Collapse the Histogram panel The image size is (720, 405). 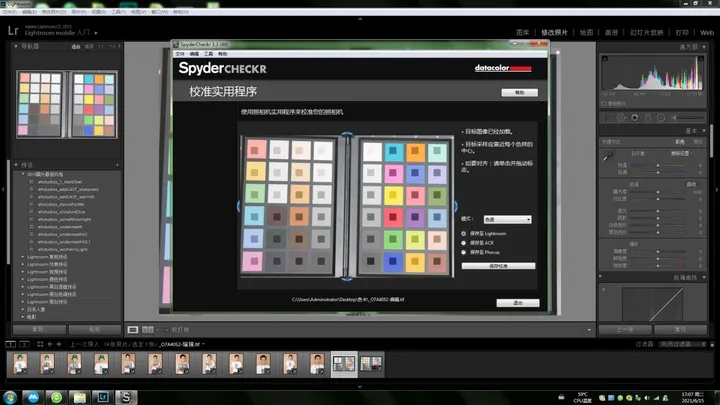(x=704, y=47)
